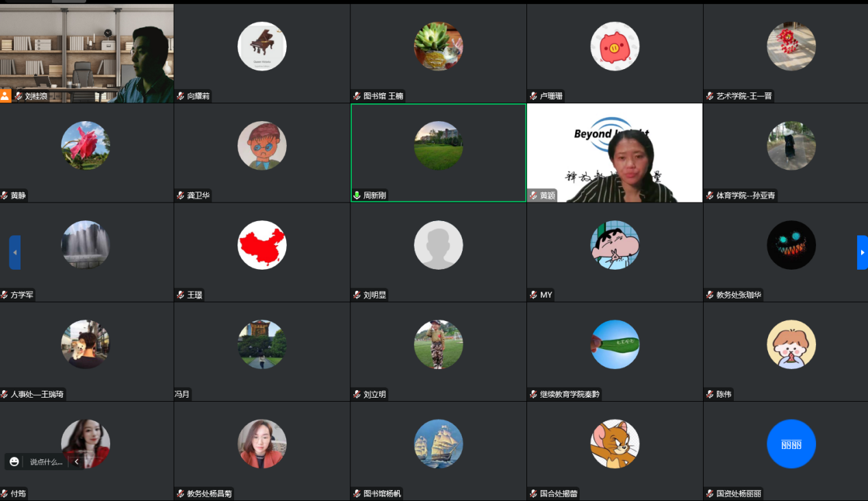Click the red China map avatar of 王璟
Viewport: 868px width, 501px height.
[261, 245]
